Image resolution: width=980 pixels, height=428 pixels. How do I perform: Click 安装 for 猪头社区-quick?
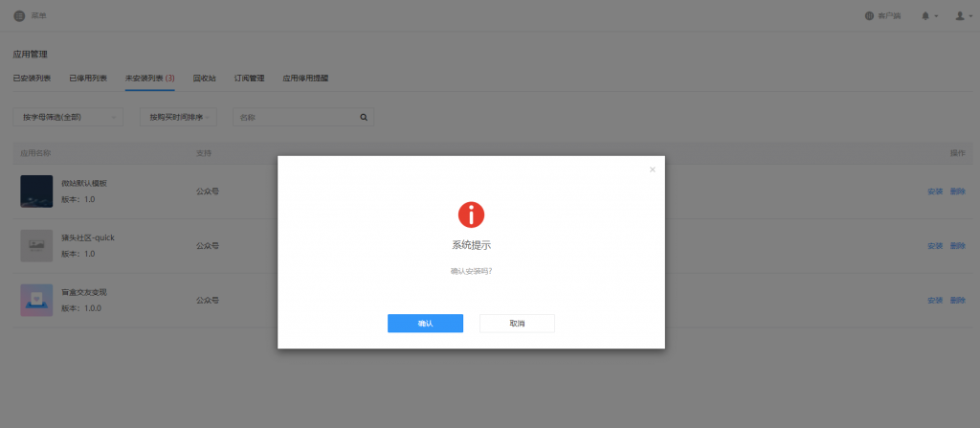click(935, 246)
